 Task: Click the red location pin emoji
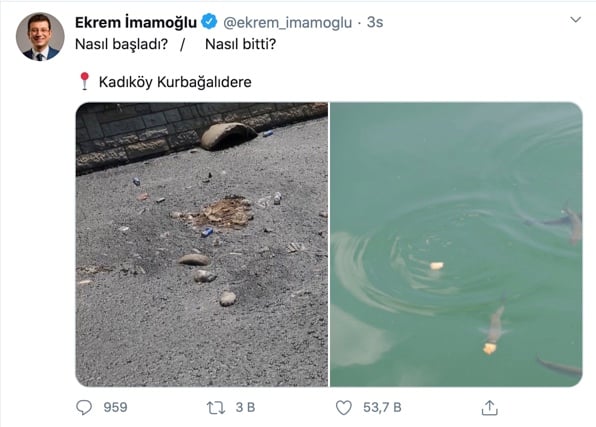point(84,81)
